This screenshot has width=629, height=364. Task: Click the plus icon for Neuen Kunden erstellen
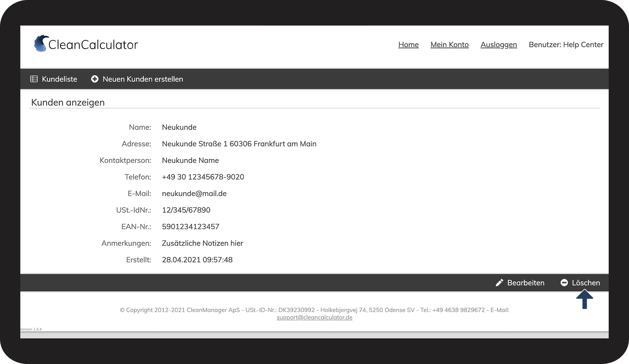point(95,79)
